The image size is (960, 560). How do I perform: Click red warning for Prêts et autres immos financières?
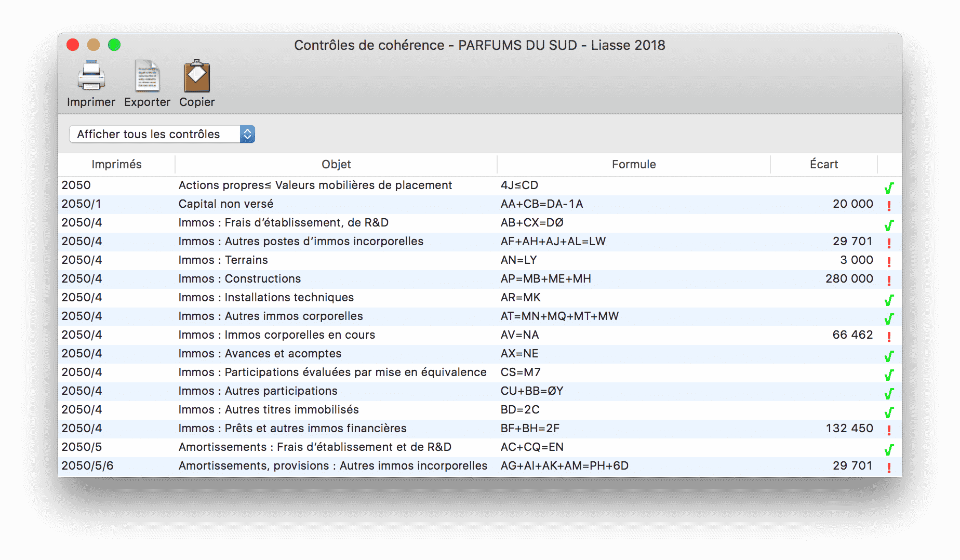[889, 430]
